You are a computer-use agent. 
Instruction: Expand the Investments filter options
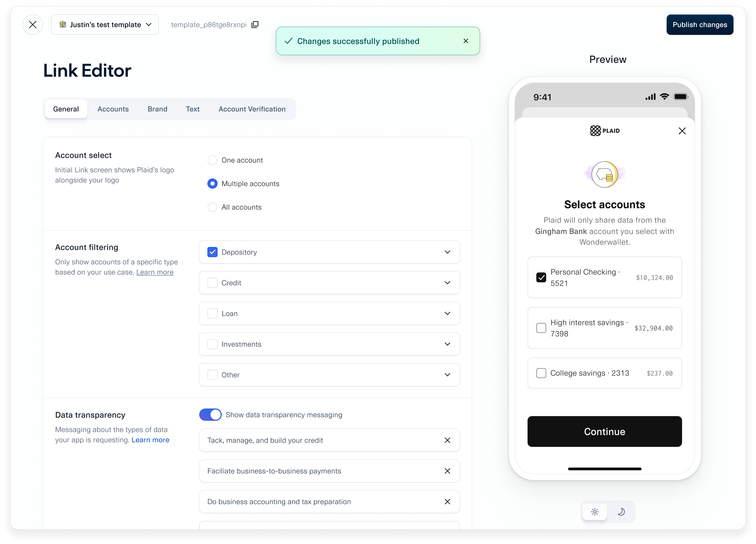click(447, 344)
